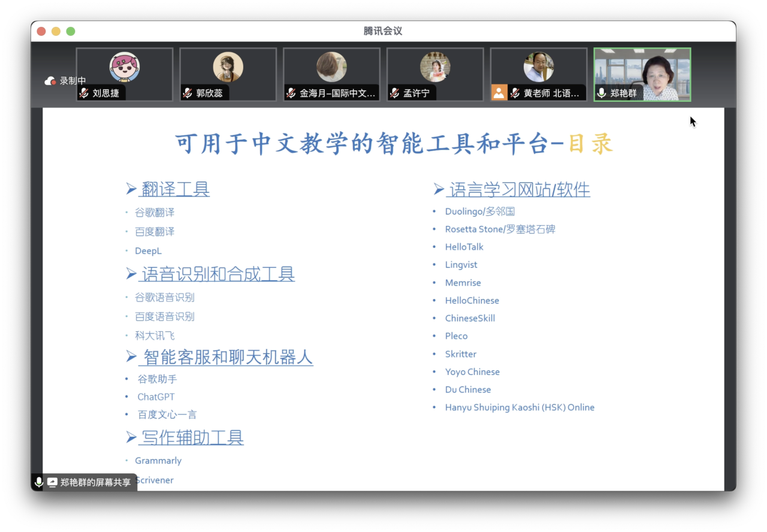Click the 百度文心一言 list item
The image size is (767, 532).
(x=167, y=415)
